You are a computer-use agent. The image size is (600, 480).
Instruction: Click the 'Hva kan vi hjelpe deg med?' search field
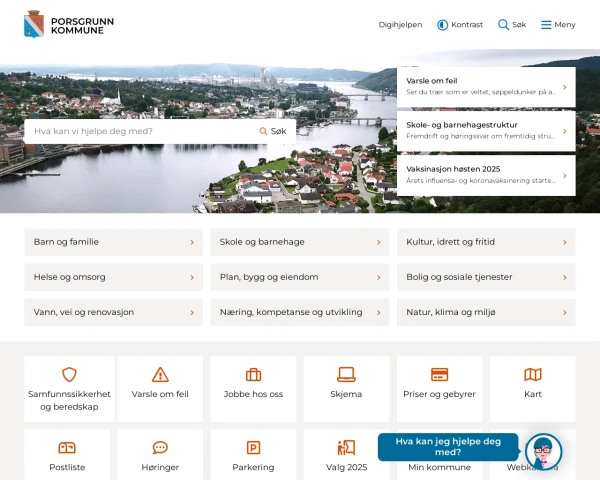click(x=140, y=131)
